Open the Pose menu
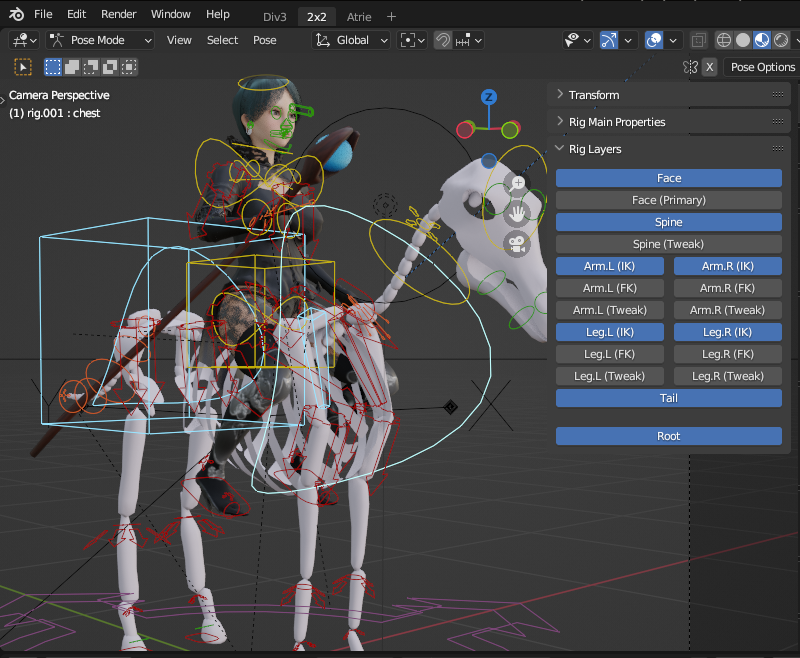Screen dimensions: 800x658 click(x=264, y=40)
